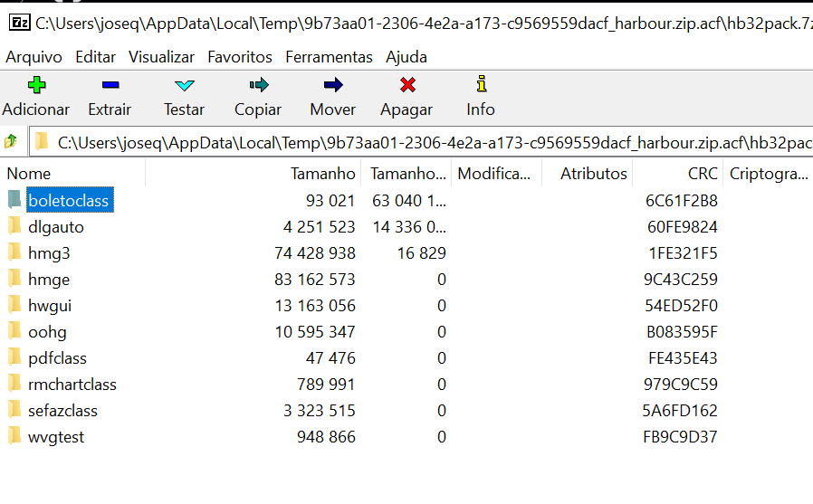Click the green plus Adicionar icon
The width and height of the screenshot is (813, 504).
36,85
